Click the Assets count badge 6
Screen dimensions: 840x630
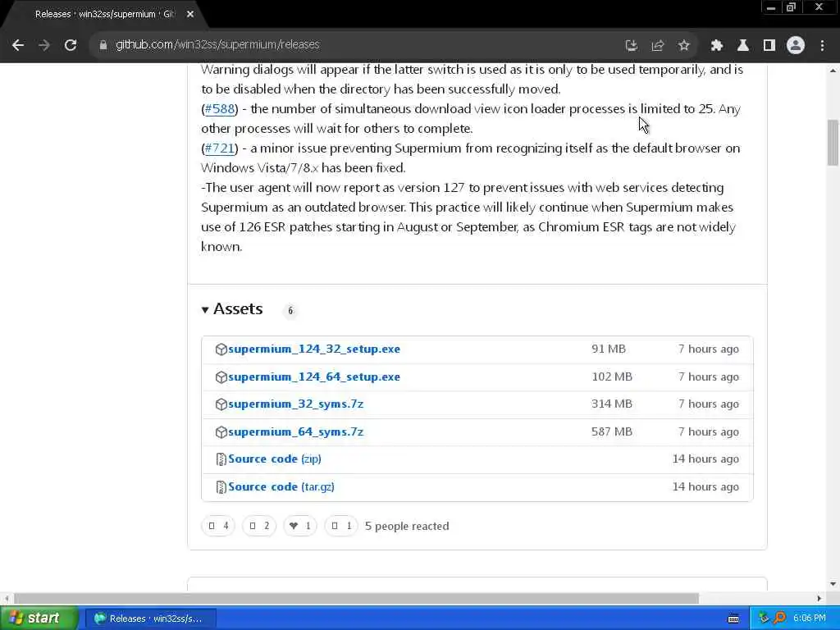tap(290, 311)
